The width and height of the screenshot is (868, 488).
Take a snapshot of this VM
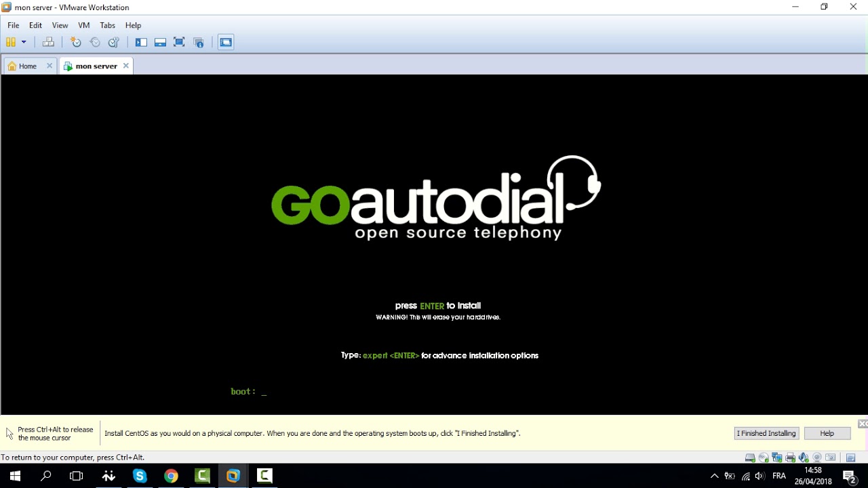click(75, 42)
